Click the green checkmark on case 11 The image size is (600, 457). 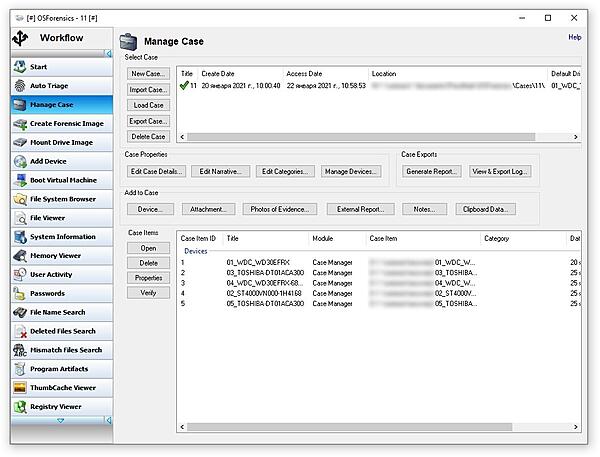pos(184,85)
